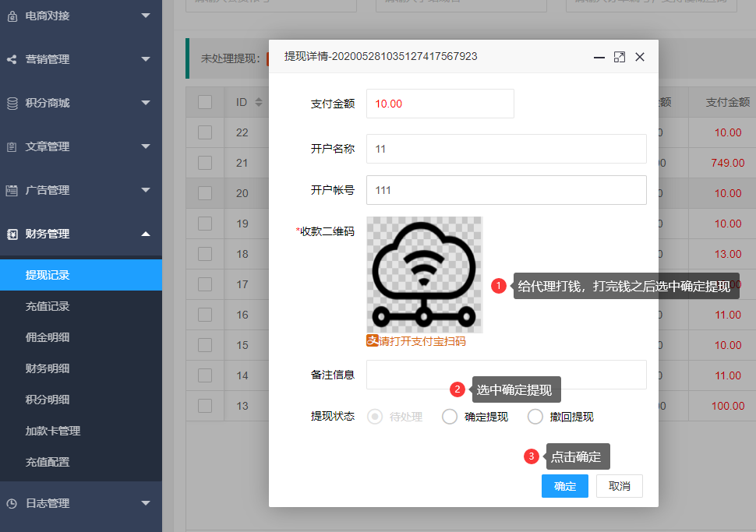Open 充值配置 submenu item
The height and width of the screenshot is (532, 756).
click(81, 462)
